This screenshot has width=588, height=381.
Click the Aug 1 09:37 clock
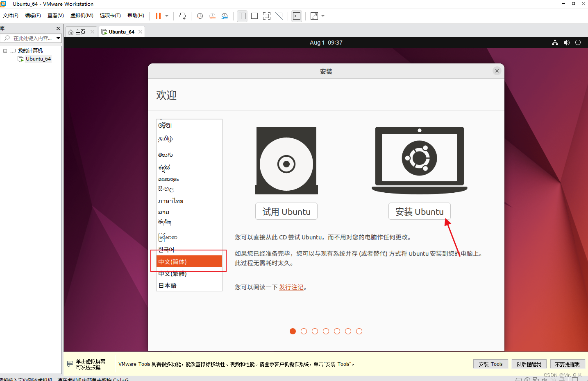tap(326, 43)
